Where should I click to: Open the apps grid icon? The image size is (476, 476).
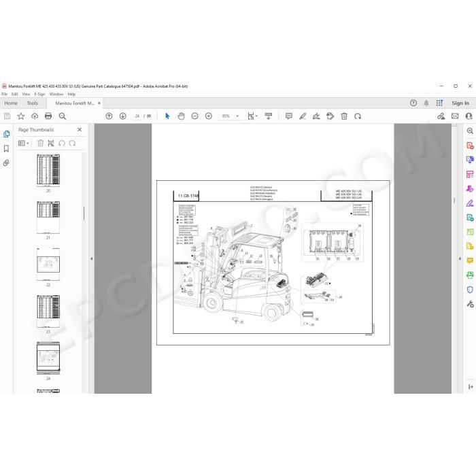[x=439, y=103]
